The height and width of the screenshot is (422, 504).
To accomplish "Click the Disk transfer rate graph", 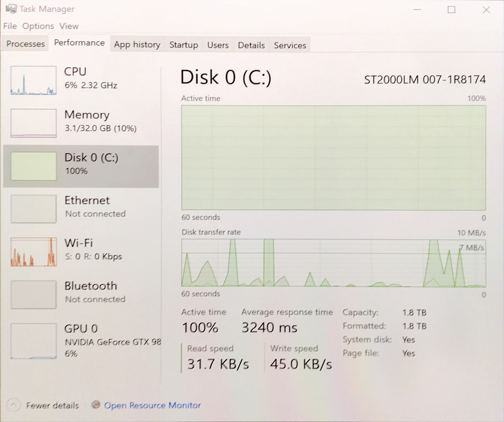I will pos(334,263).
